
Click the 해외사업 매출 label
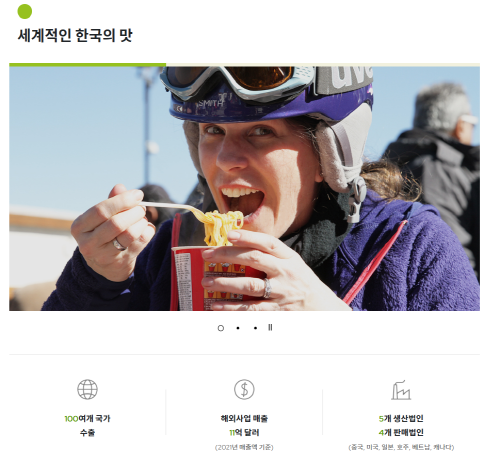click(x=244, y=418)
